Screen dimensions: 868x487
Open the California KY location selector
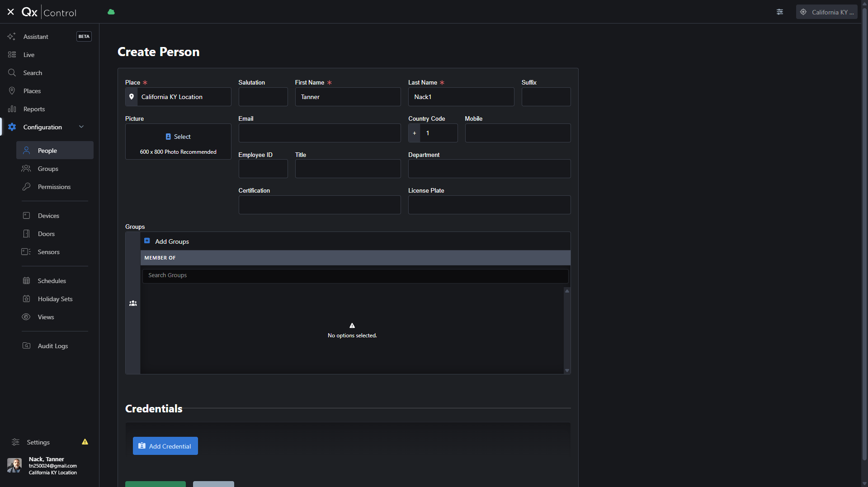(x=826, y=12)
